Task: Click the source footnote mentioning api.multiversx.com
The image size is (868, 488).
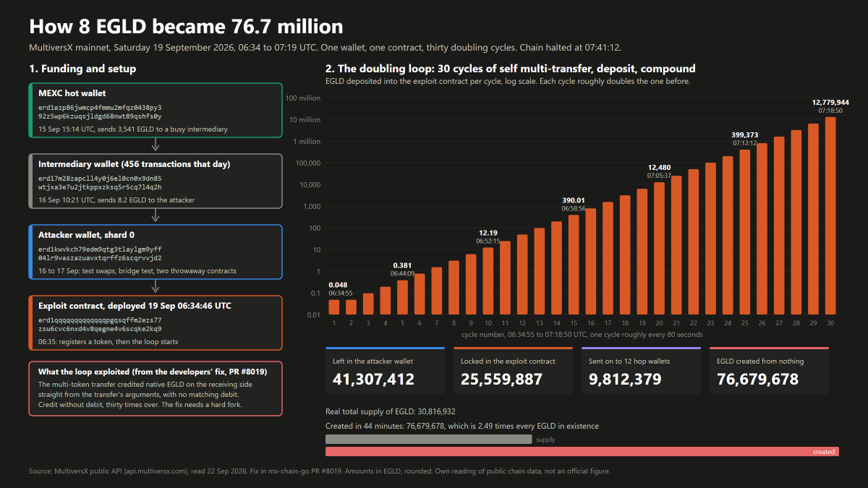Action: pos(320,471)
